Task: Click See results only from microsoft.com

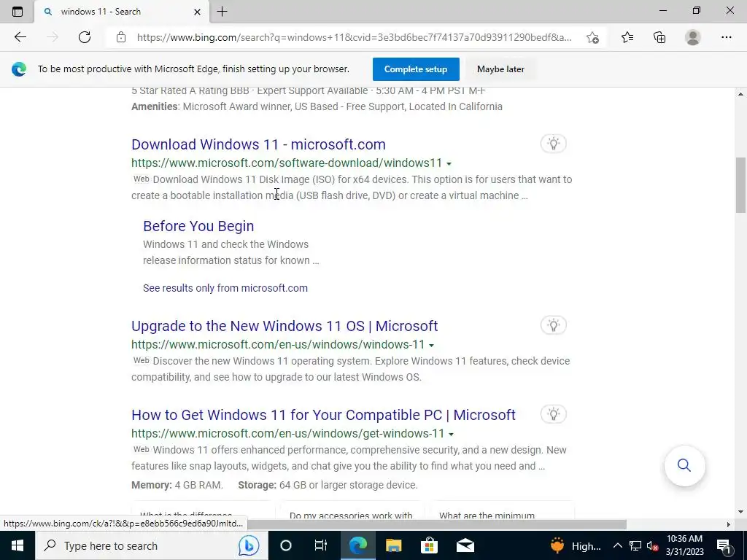Action: [225, 288]
